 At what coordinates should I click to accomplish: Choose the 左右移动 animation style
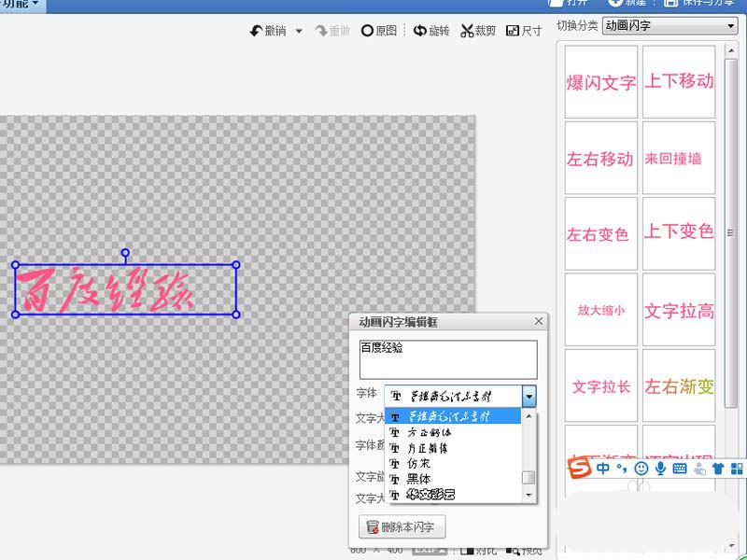coord(600,158)
